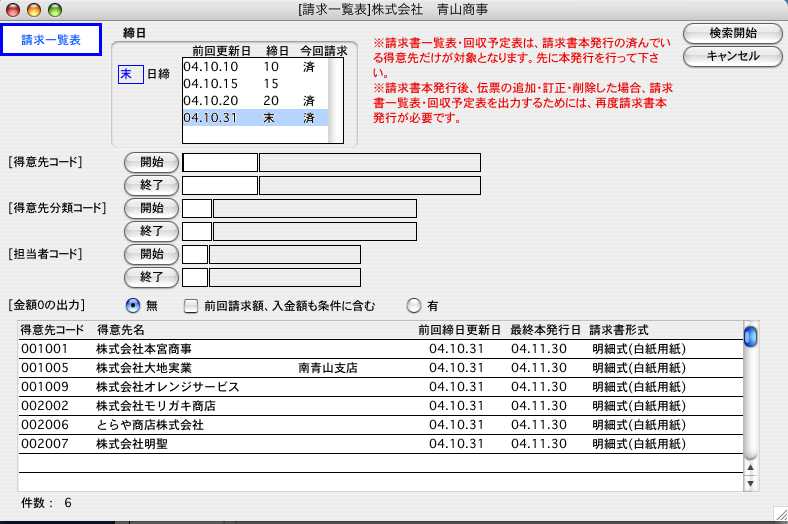Click the 請求一覧表 tab label

coord(51,41)
